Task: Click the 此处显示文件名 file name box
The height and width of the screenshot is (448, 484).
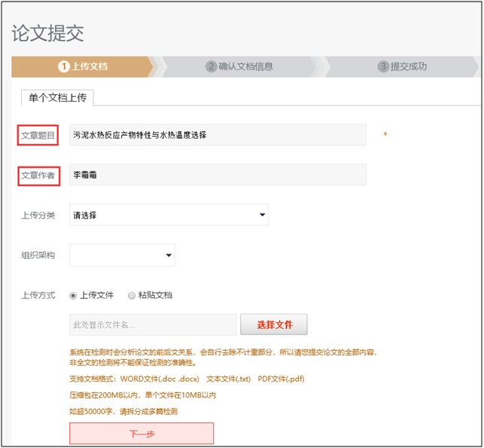Action: pyautogui.click(x=153, y=325)
